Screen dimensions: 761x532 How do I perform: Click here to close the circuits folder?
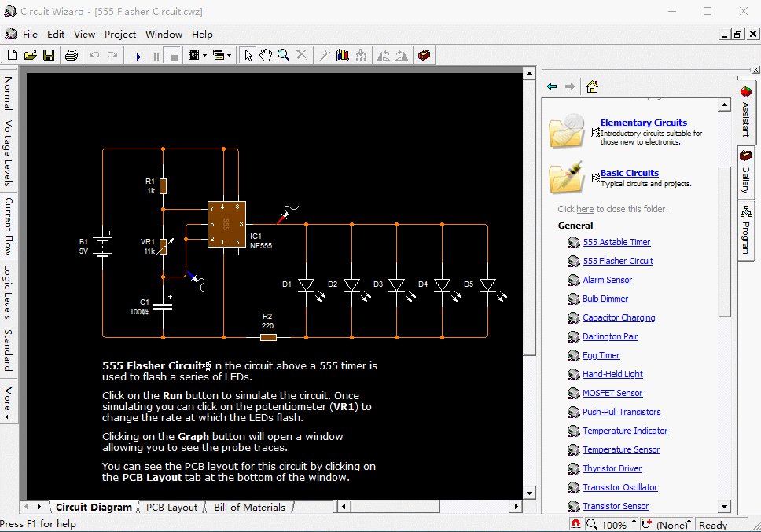(x=585, y=207)
